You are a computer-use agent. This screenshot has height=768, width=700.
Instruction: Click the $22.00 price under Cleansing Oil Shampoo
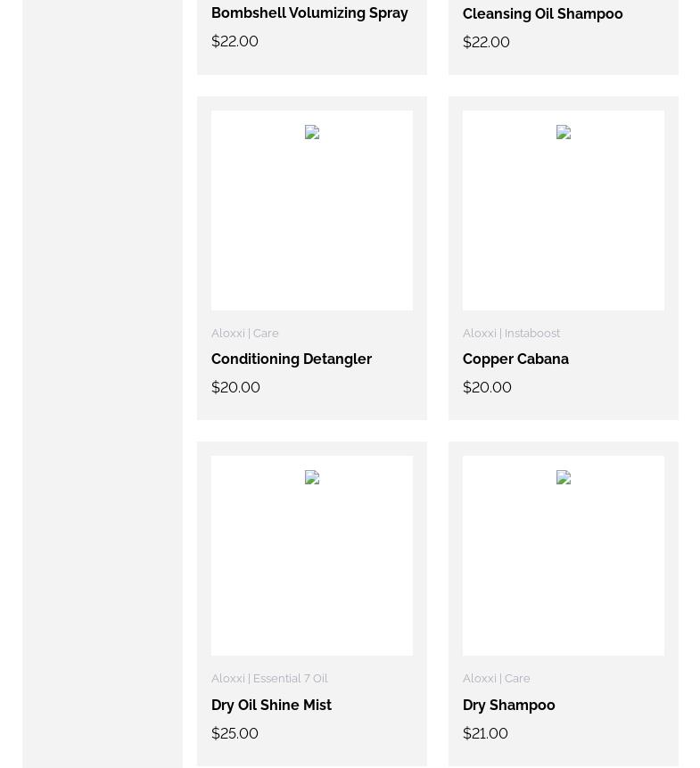point(486,42)
